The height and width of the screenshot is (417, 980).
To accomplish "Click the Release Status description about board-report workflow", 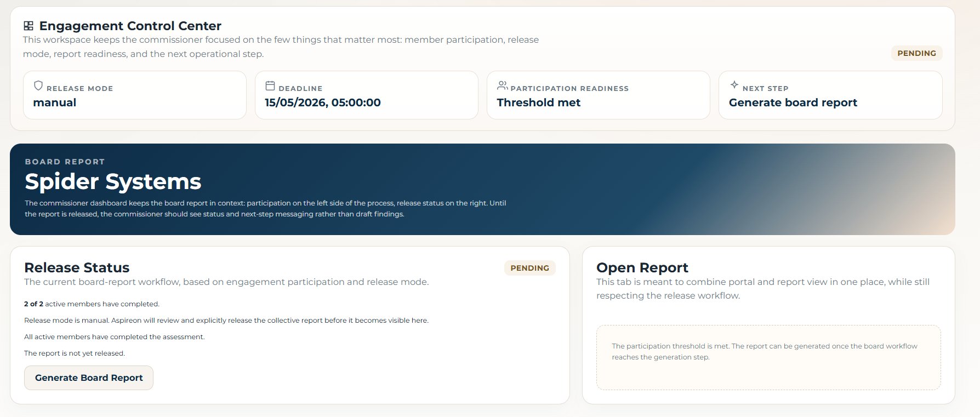I will (x=226, y=282).
